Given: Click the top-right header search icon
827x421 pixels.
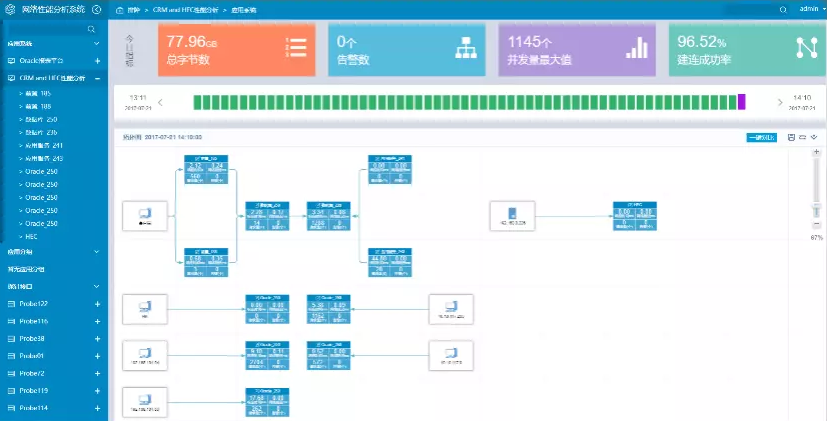Looking at the screenshot, I should coord(780,9).
